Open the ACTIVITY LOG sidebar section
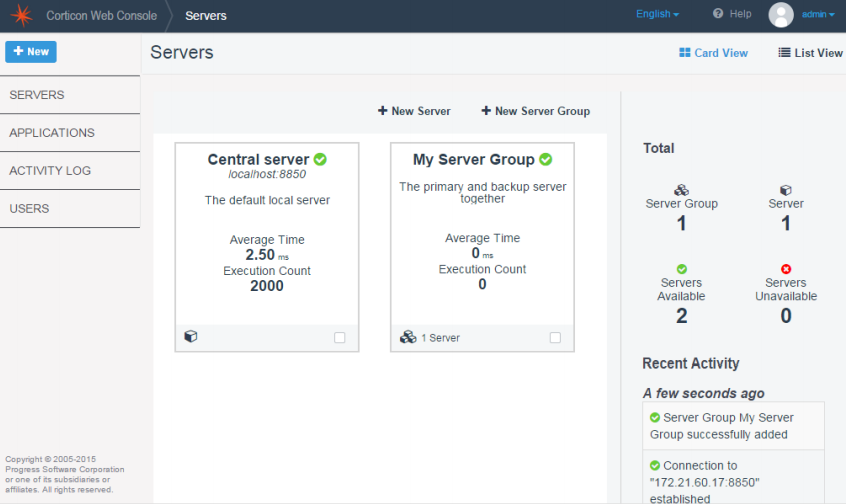Image resolution: width=847 pixels, height=504 pixels. (70, 170)
